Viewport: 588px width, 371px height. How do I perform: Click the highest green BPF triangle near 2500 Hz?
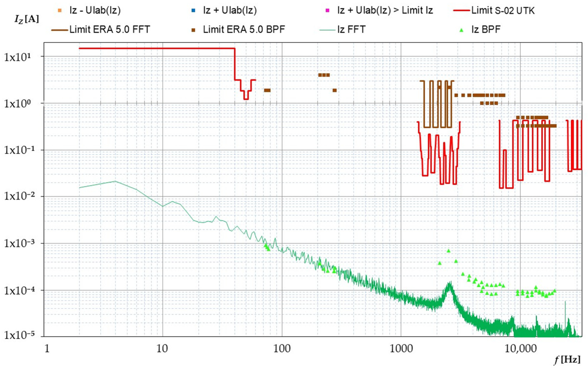(x=448, y=251)
